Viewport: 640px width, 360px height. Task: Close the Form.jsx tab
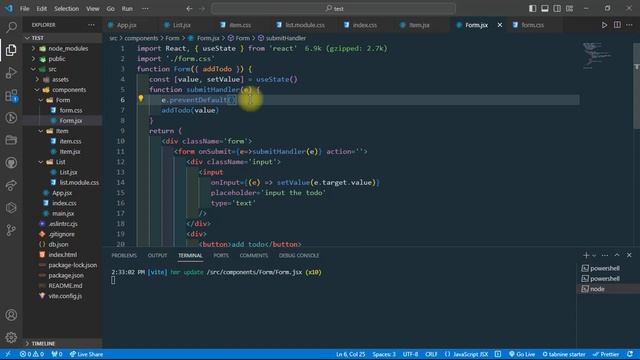[500, 25]
